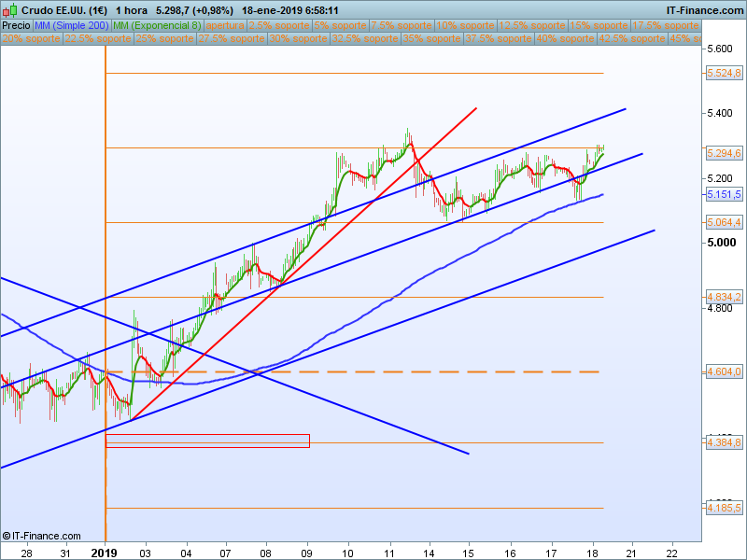The image size is (747, 560).
Task: Click the © IT-Finance.com copyright link
Action: [x=42, y=536]
